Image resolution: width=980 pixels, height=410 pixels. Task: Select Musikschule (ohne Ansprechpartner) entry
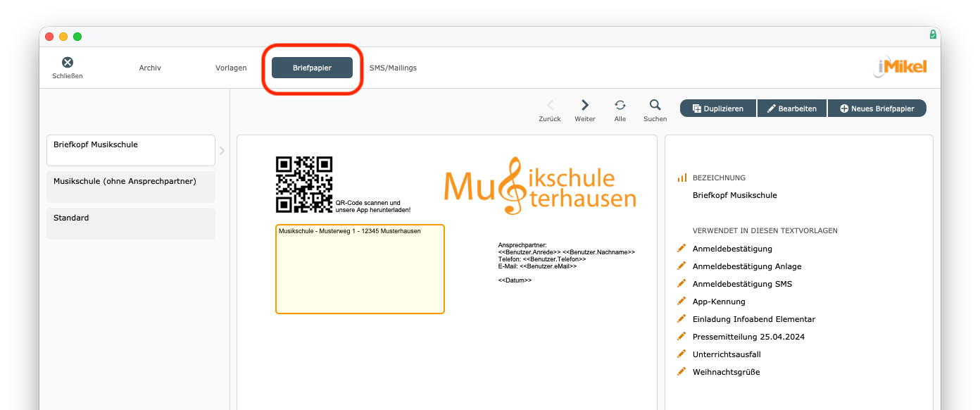(131, 187)
